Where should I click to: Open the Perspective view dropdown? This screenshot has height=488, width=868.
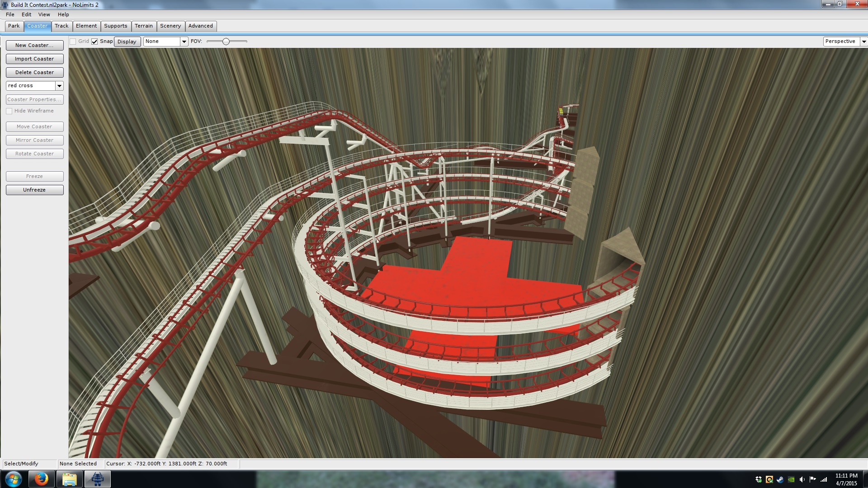click(863, 42)
